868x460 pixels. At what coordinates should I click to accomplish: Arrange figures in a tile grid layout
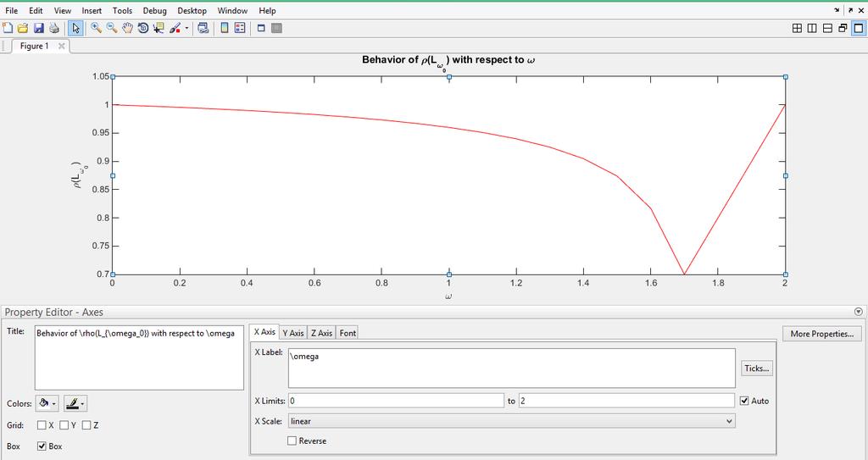(797, 28)
